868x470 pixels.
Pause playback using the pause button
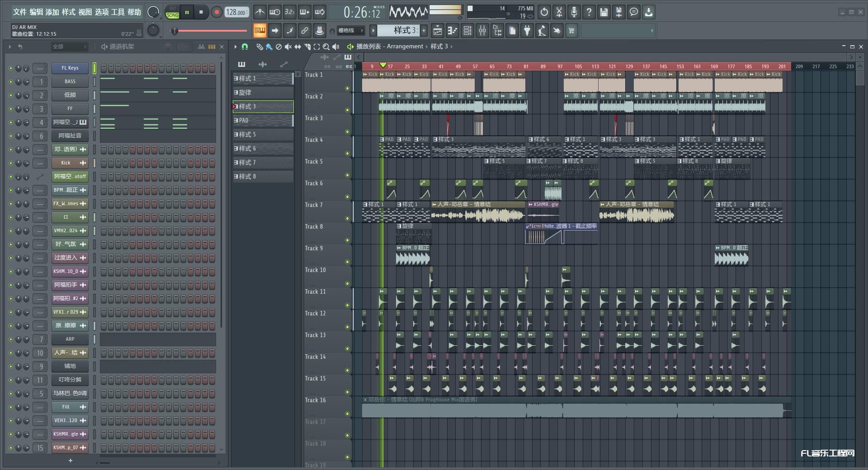pos(187,12)
